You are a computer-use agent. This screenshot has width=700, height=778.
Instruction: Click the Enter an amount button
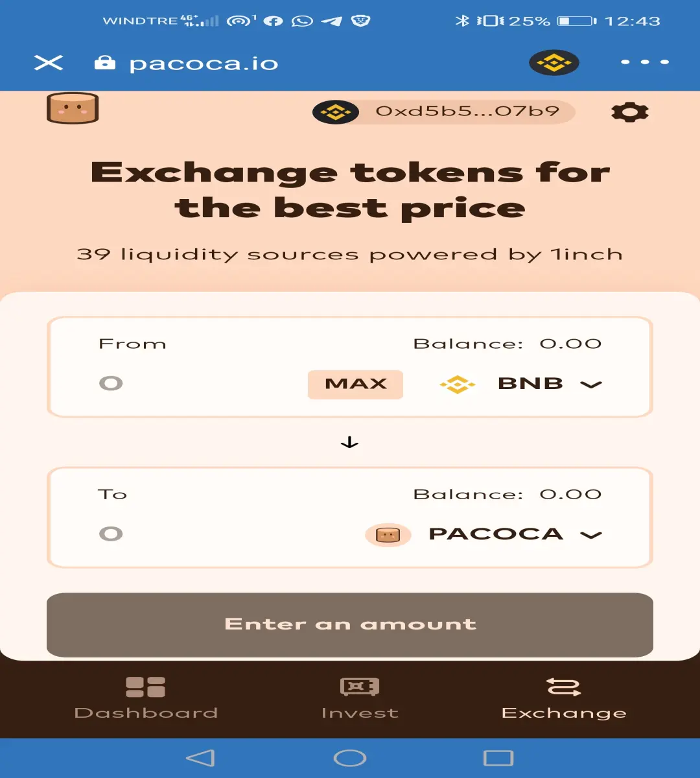click(x=350, y=624)
